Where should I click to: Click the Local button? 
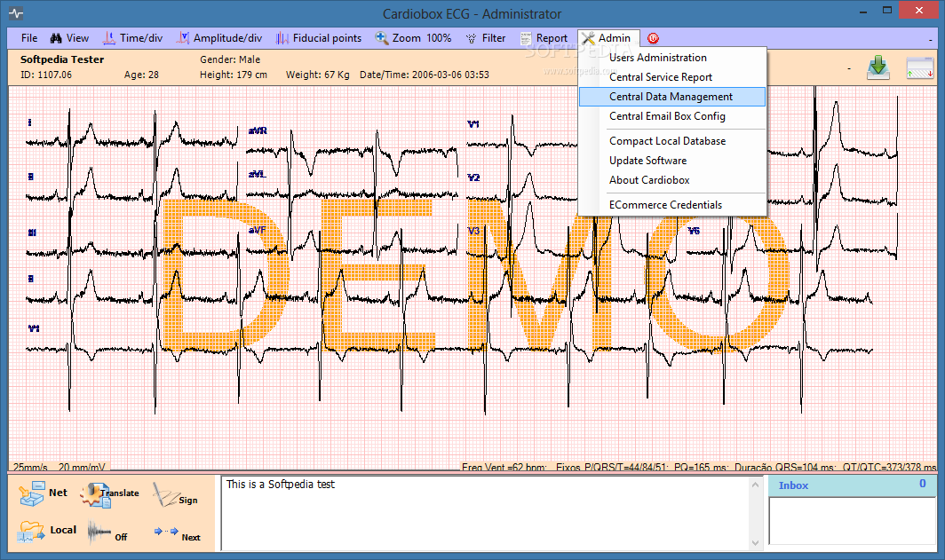coord(47,531)
